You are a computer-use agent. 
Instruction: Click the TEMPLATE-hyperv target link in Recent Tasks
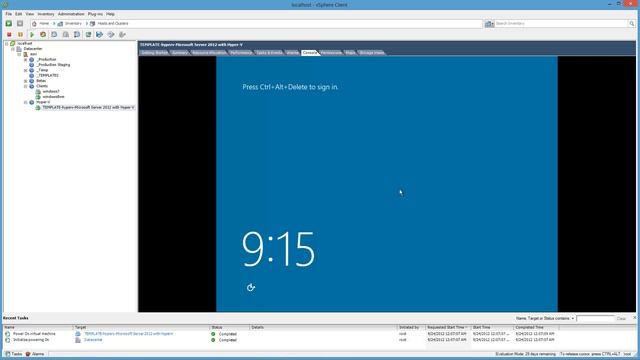point(129,334)
